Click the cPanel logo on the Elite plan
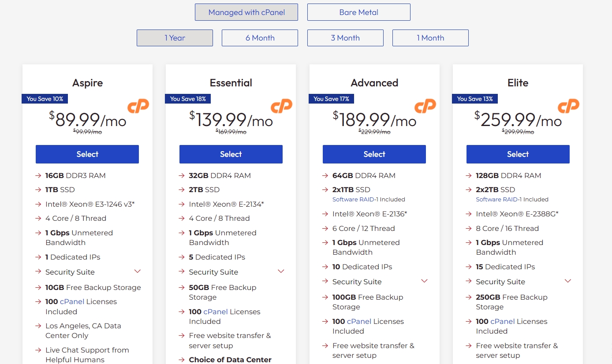This screenshot has width=612, height=364. point(568,106)
